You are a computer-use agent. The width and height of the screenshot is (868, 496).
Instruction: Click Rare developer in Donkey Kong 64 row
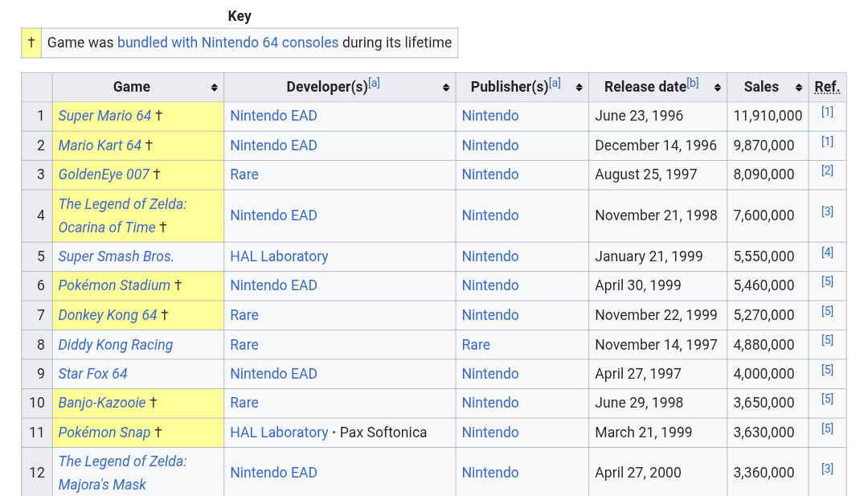click(x=244, y=315)
